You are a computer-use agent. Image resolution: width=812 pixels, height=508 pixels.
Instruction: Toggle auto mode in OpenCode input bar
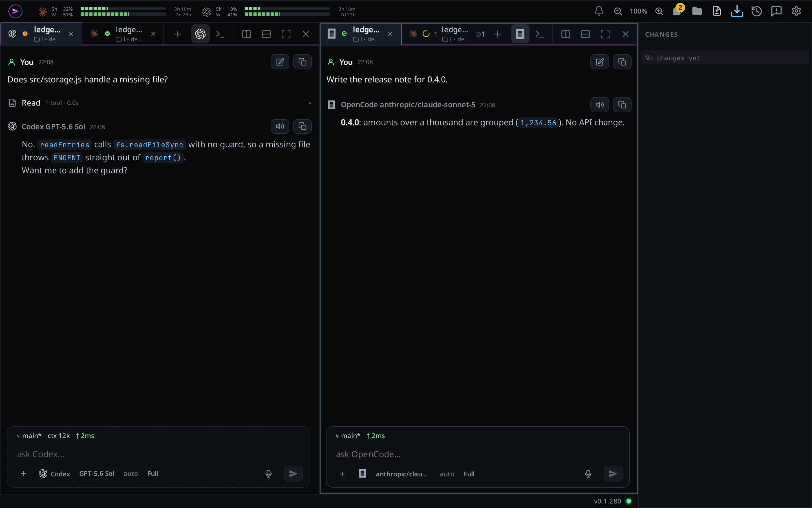tap(447, 474)
